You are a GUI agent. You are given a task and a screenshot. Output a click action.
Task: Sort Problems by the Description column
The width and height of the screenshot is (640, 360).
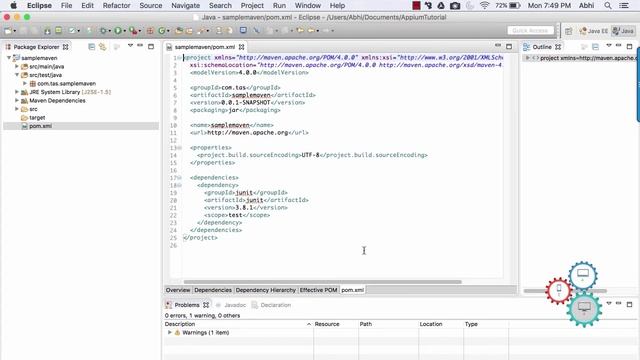(238, 324)
